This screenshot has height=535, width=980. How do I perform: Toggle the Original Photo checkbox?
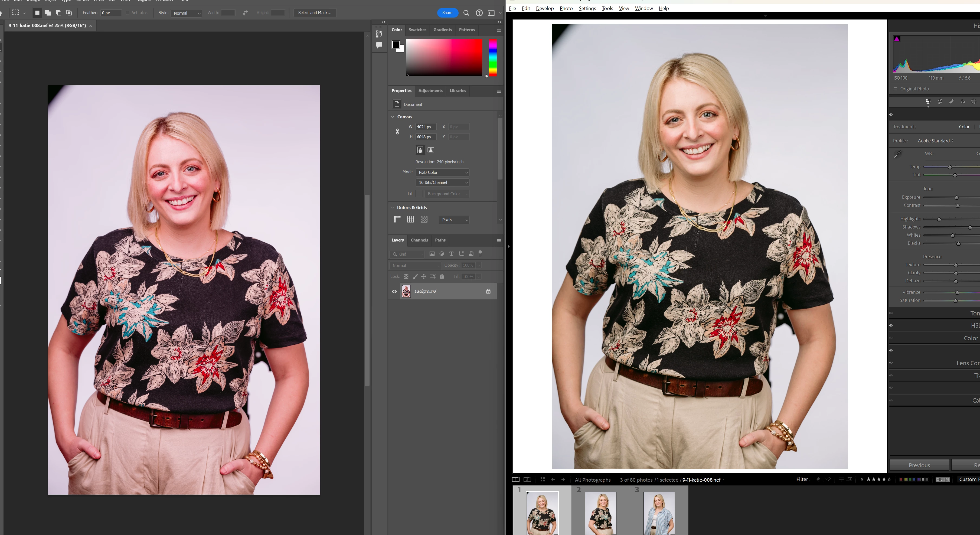tap(896, 89)
